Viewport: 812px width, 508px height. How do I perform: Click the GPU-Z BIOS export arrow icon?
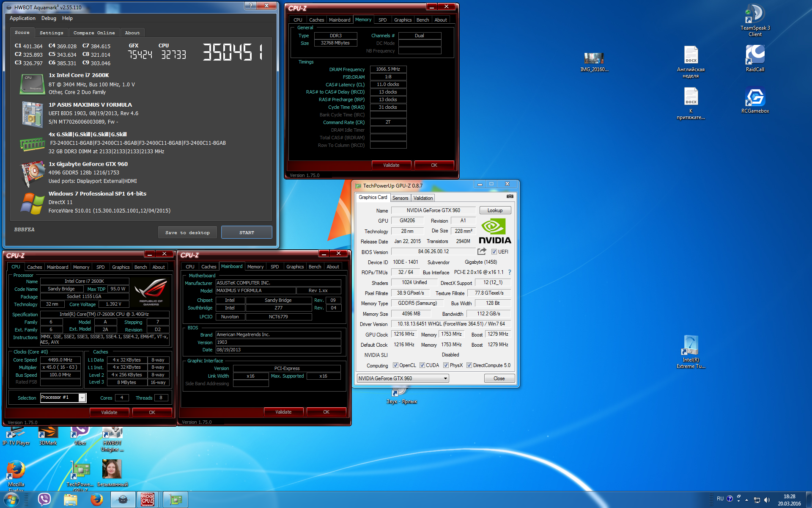click(x=482, y=251)
